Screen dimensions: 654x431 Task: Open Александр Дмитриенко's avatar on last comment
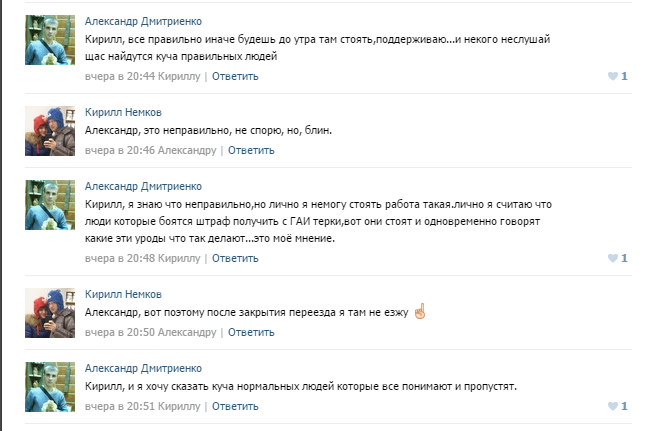pos(50,387)
